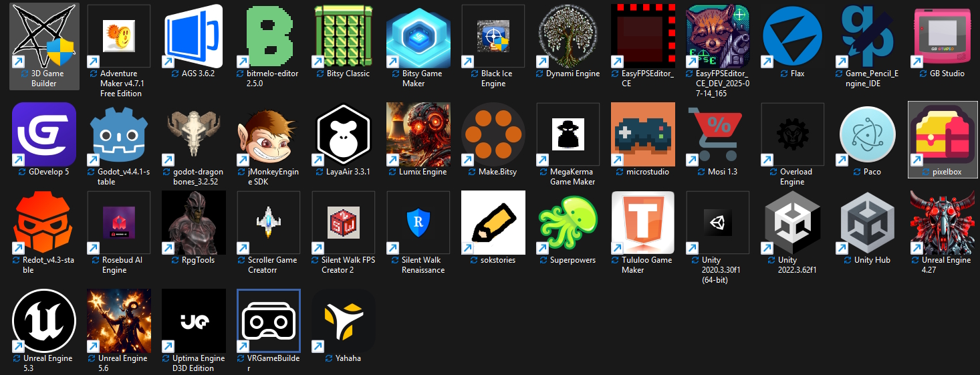
Task: Open Bitsy Classic icon
Action: [x=344, y=36]
